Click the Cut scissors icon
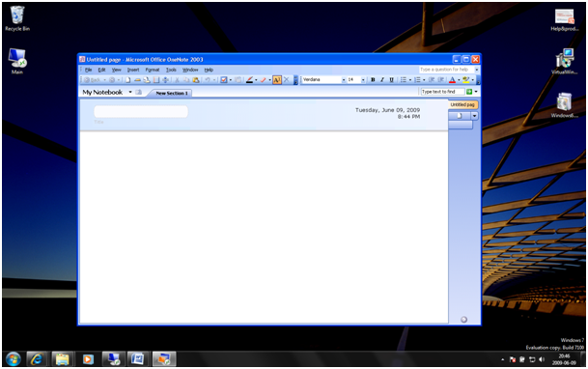The image size is (588, 369). [177, 80]
